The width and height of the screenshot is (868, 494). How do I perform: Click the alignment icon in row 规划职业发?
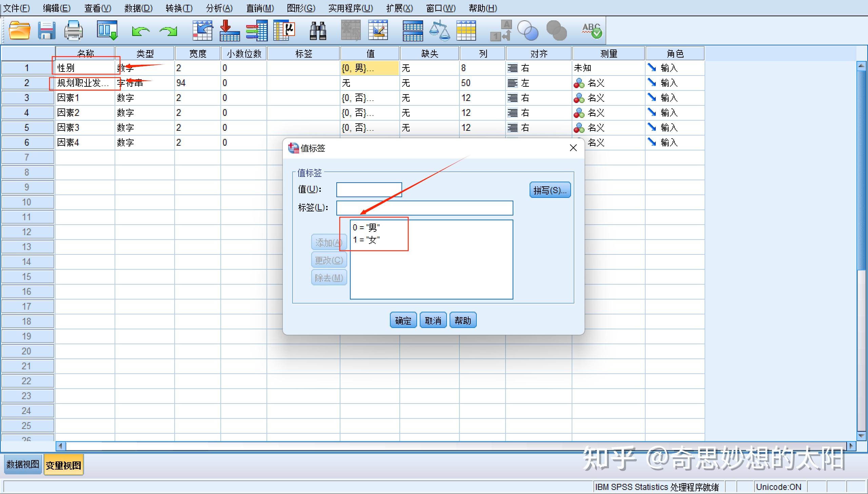(512, 83)
